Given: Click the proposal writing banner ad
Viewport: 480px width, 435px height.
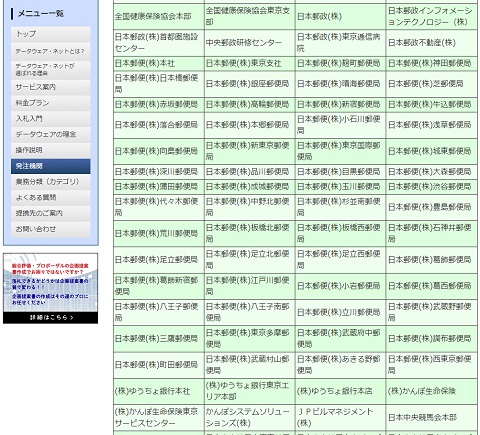Looking at the screenshot, I should (50, 288).
